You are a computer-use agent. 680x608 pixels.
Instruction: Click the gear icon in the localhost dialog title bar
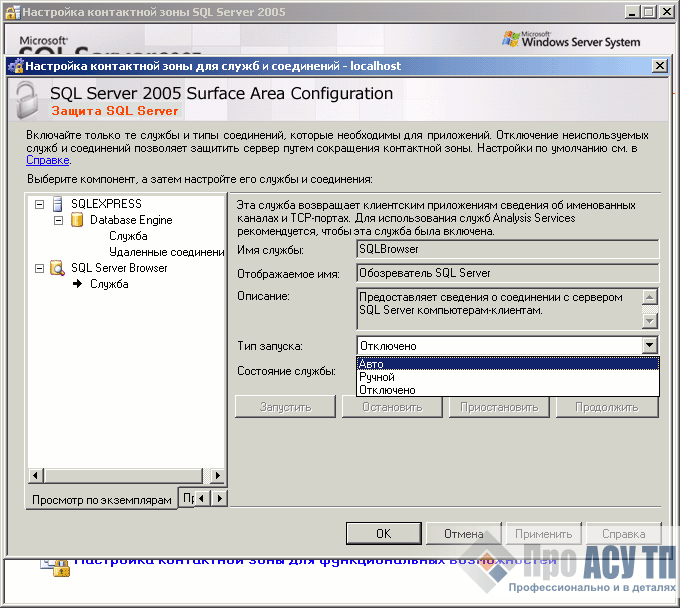pyautogui.click(x=16, y=66)
